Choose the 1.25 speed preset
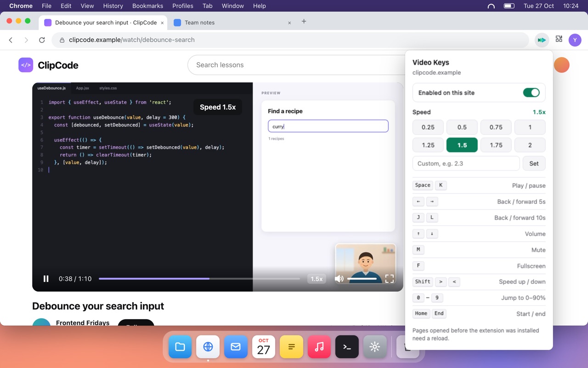Screen dimensions: 588x368 tap(428, 145)
